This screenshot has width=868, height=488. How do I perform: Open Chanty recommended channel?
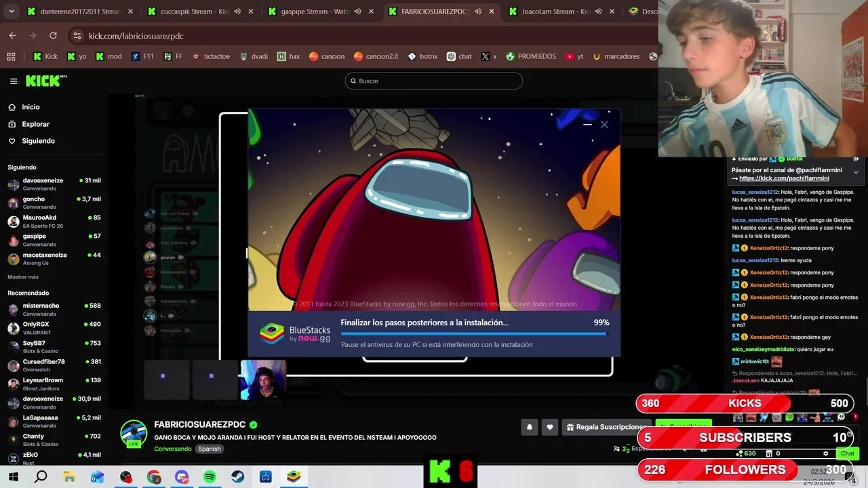pos(54,440)
